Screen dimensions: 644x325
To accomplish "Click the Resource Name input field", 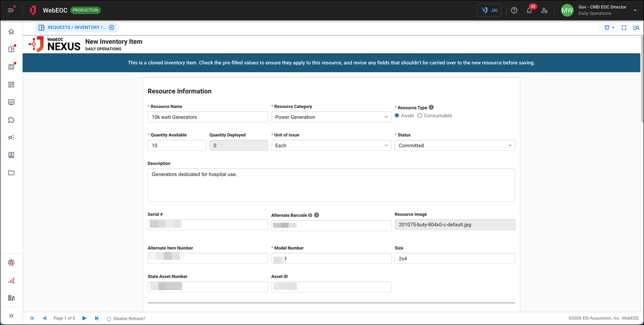I will click(207, 117).
